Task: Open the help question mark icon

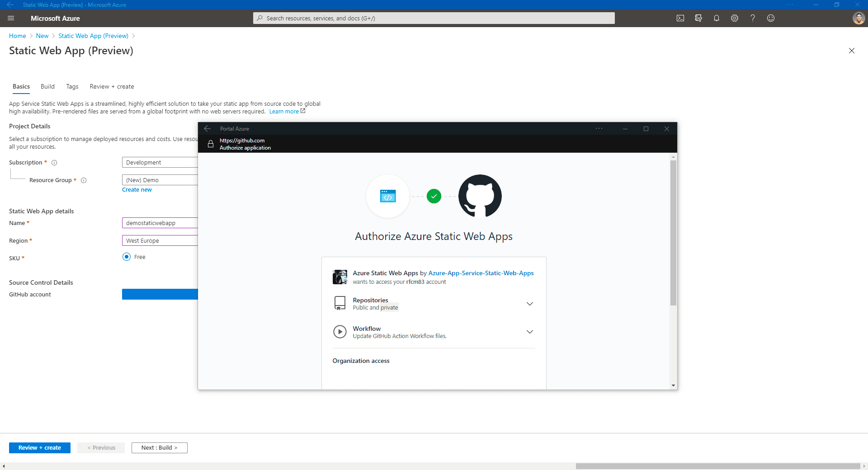Action: pyautogui.click(x=753, y=18)
